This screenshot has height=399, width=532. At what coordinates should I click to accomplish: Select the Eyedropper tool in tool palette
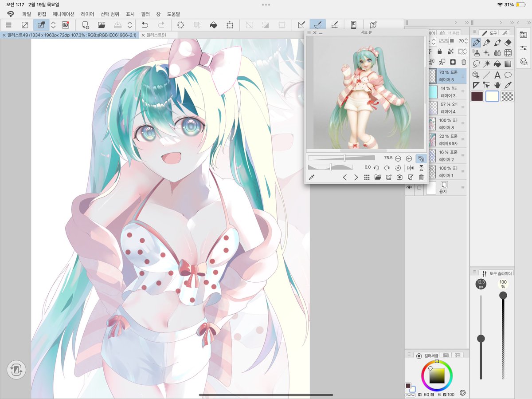coord(508,85)
